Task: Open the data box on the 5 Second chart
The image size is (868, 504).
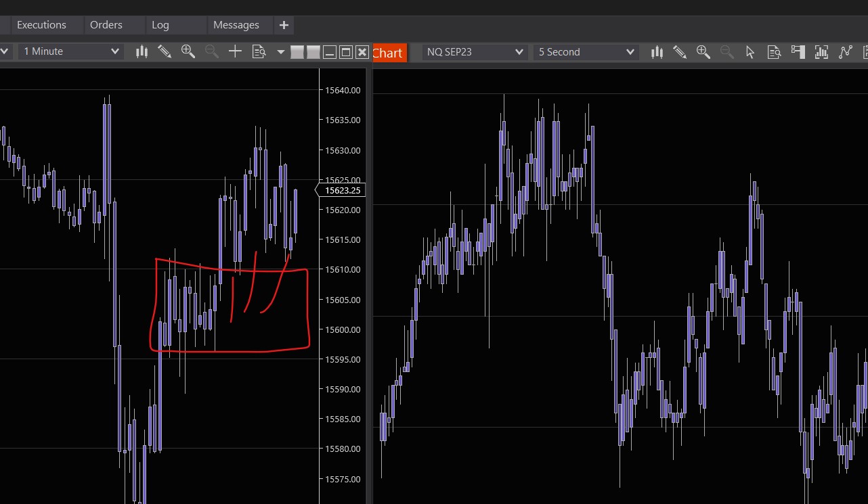Action: (774, 52)
